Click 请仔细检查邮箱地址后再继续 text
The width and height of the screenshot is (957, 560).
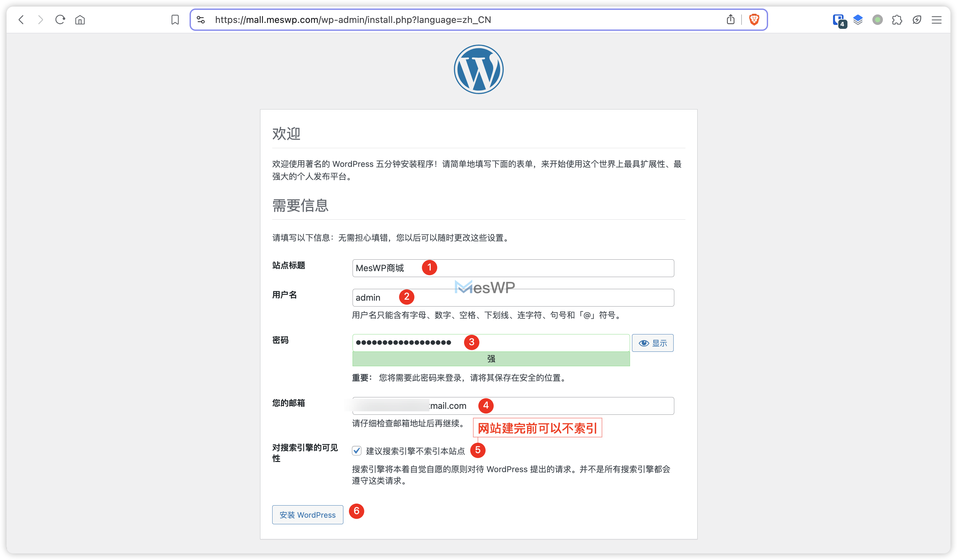click(409, 423)
